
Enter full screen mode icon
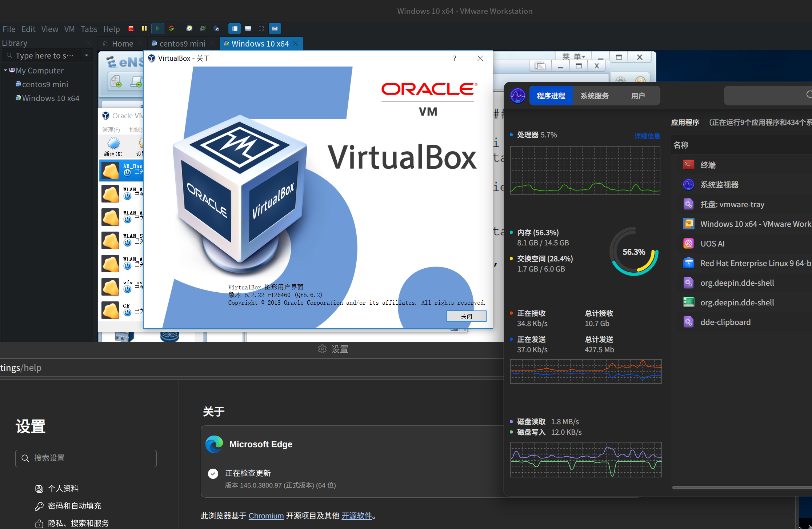point(261,29)
